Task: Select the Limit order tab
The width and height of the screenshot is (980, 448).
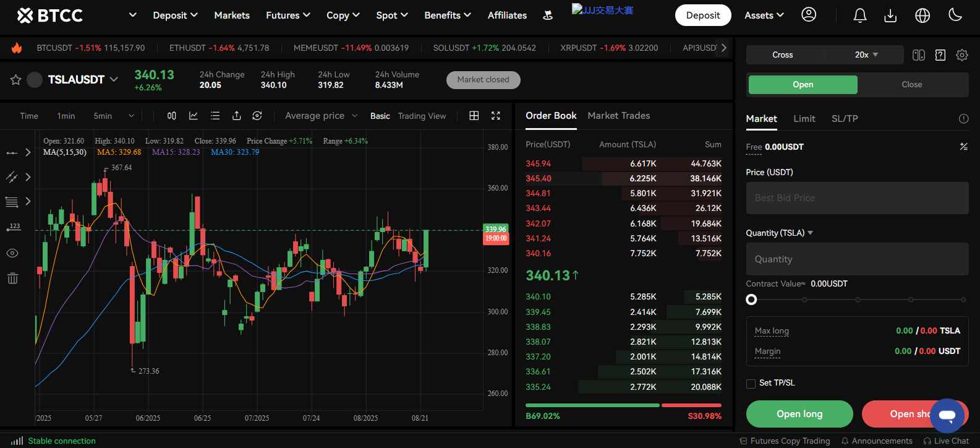Action: pyautogui.click(x=804, y=119)
